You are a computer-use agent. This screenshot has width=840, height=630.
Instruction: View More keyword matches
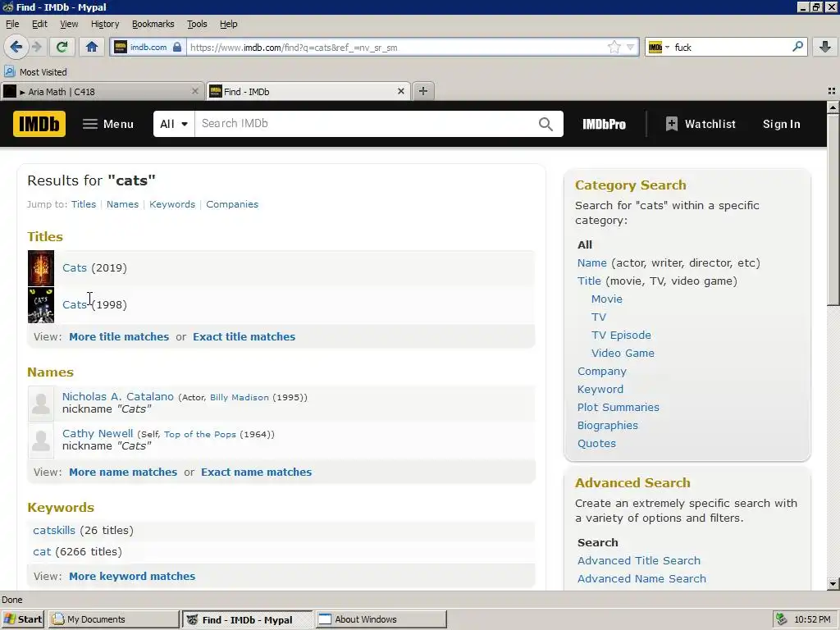(132, 577)
